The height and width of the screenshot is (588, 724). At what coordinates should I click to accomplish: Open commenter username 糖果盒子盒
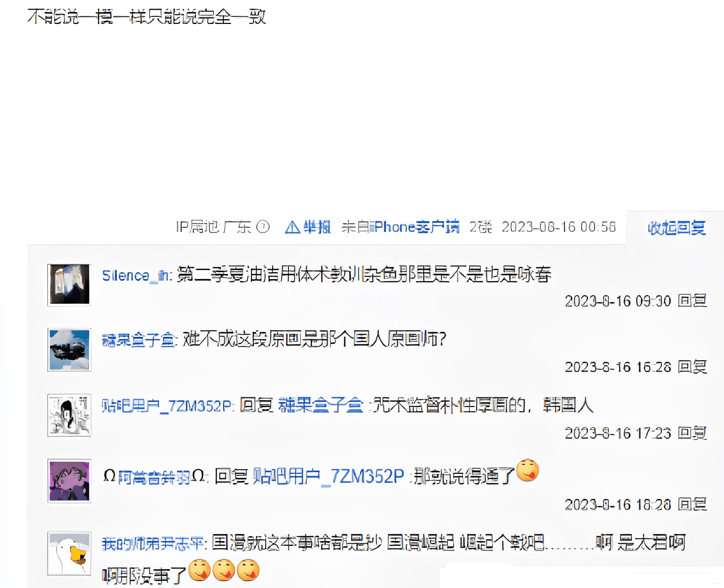click(138, 340)
